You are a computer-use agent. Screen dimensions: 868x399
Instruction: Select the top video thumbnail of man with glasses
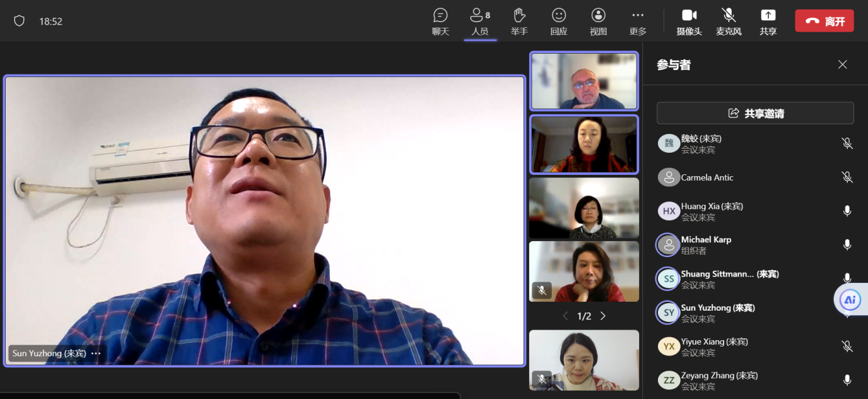tap(584, 81)
